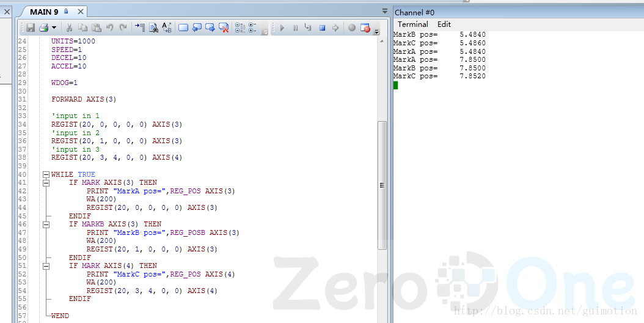Collapse the WHILE TRUE fold marker

(x=46, y=174)
